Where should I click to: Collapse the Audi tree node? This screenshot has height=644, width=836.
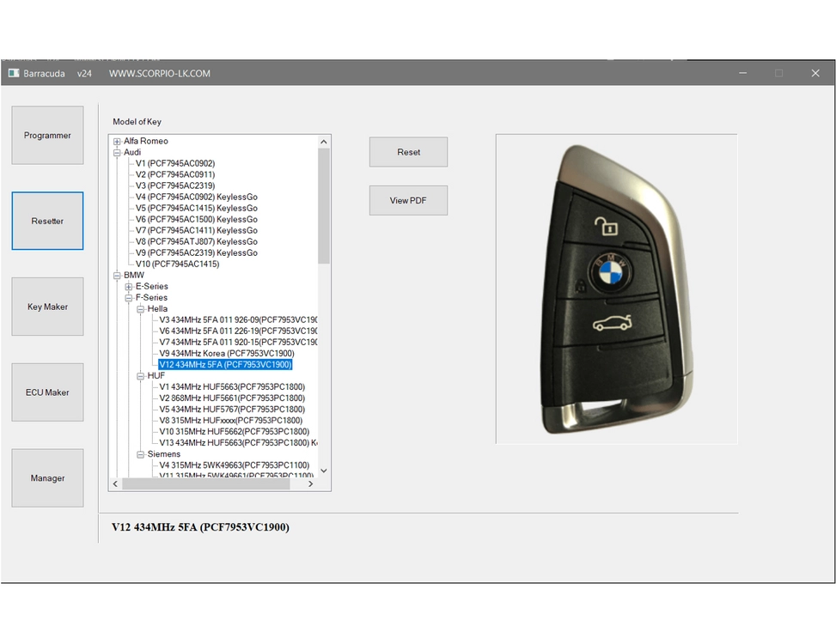coord(117,152)
